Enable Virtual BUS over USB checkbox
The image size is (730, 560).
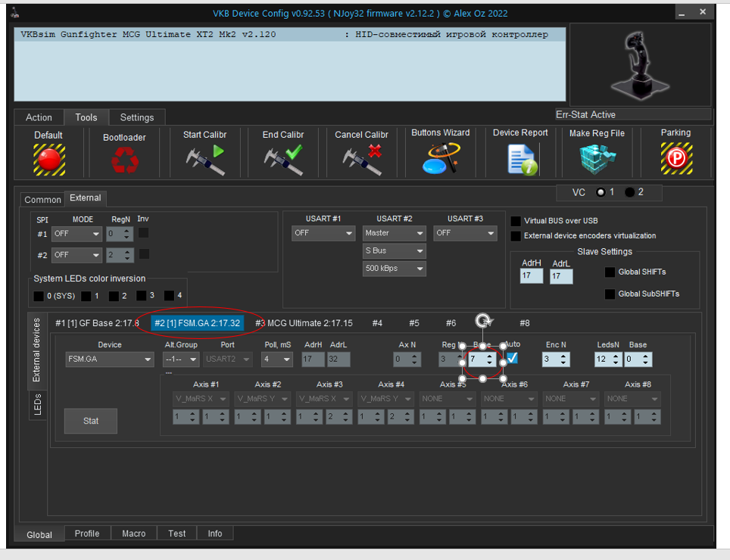(516, 221)
